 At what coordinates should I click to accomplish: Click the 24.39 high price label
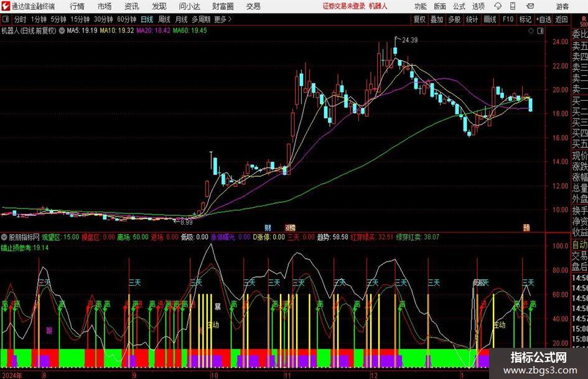[409, 40]
